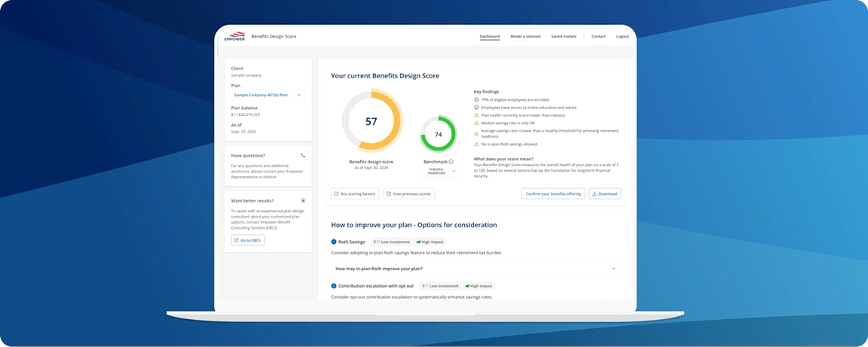The width and height of the screenshot is (868, 347).
Task: Click the Empower logo in the header
Action: click(234, 36)
